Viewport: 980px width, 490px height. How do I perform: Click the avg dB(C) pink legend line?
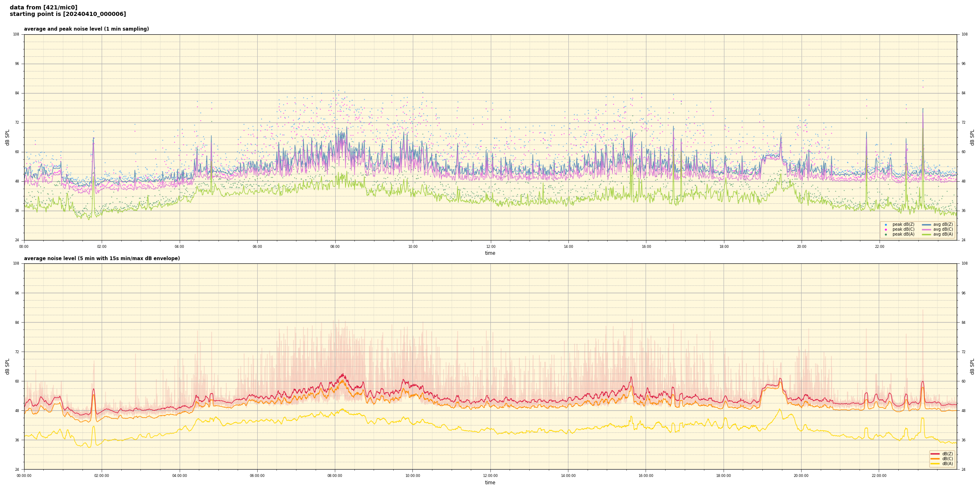pos(927,229)
